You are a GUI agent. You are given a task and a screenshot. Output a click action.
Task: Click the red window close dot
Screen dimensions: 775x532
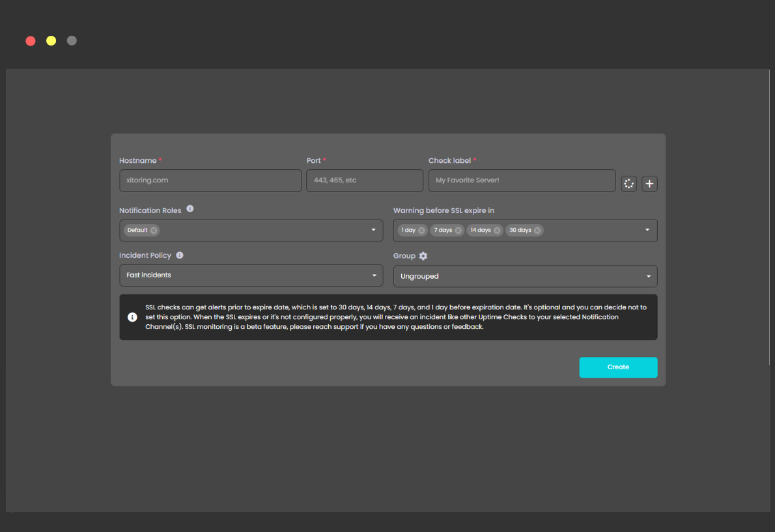point(31,41)
